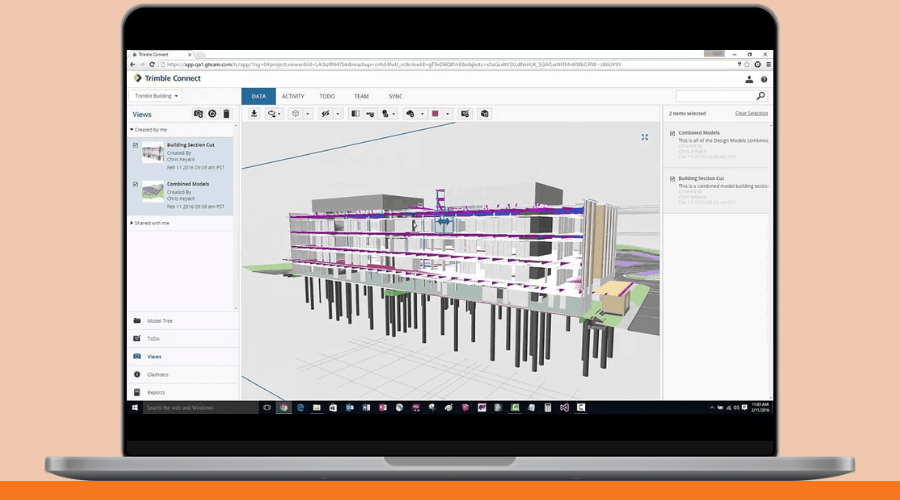Open Model Tree in the sidebar
This screenshot has width=900, height=500.
160,321
